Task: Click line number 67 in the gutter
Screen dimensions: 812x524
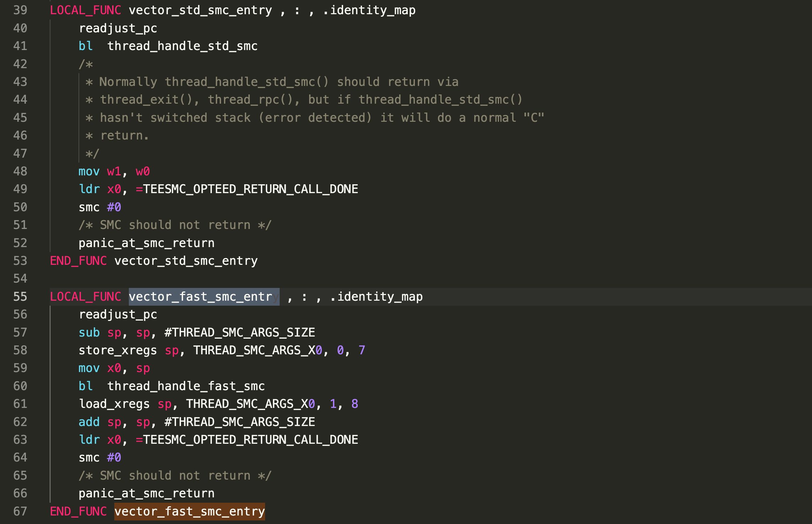Action: point(20,511)
